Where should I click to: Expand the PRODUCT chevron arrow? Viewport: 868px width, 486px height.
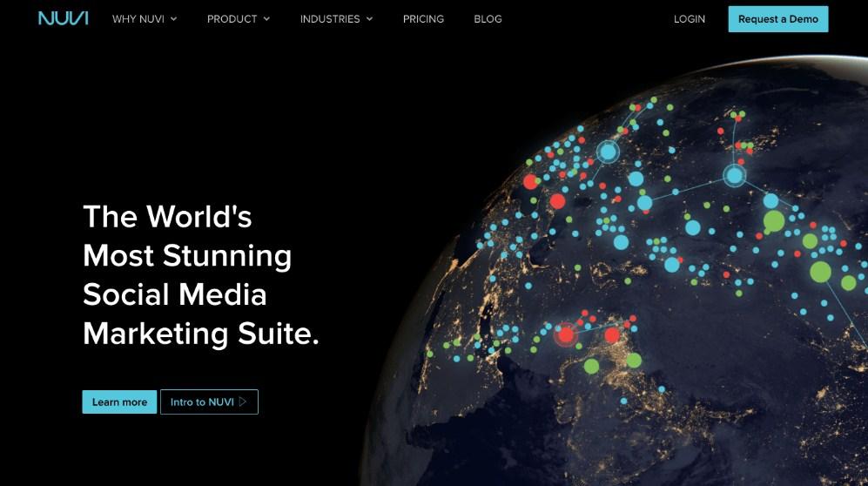pos(266,19)
